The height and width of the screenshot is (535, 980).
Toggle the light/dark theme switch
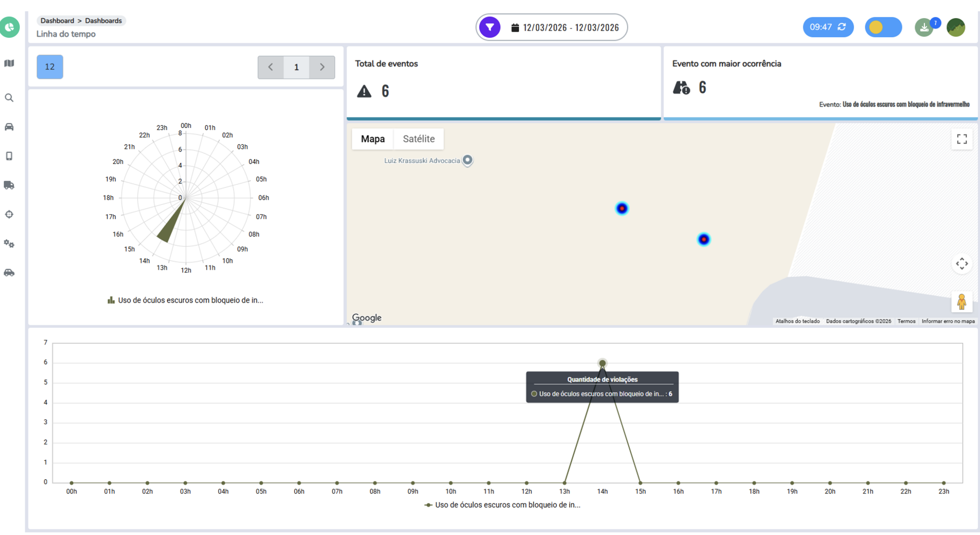point(883,27)
